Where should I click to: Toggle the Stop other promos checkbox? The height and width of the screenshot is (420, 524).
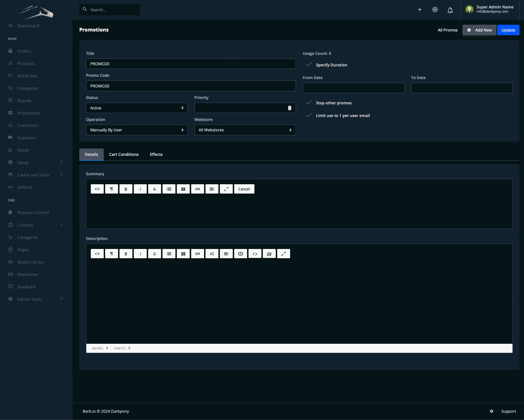coord(309,103)
